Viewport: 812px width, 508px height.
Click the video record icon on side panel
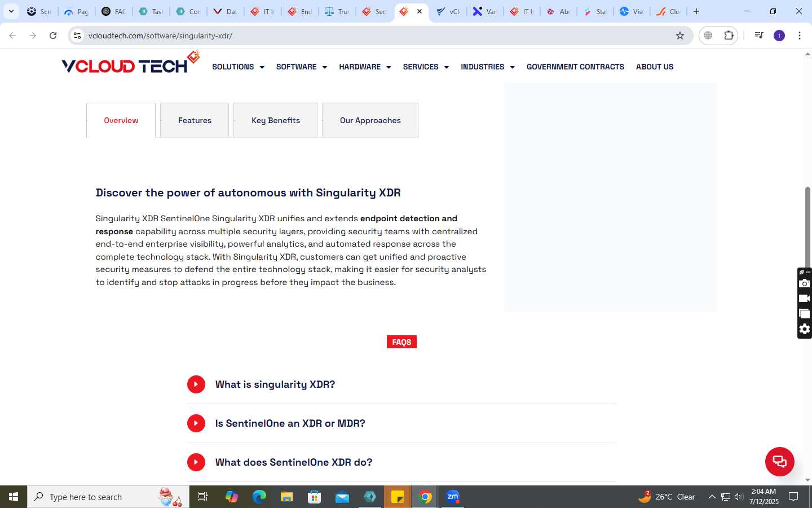pos(805,299)
